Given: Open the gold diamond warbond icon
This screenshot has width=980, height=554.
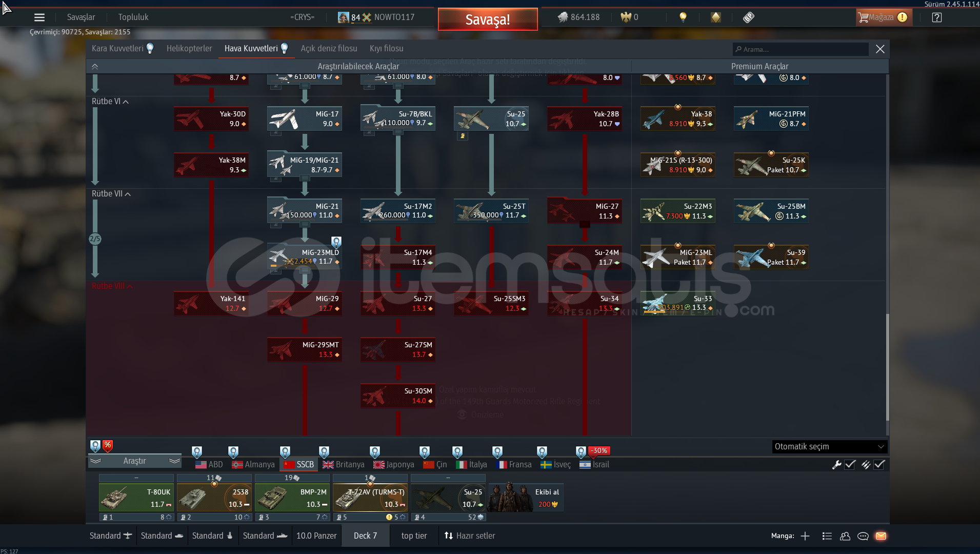Looking at the screenshot, I should click(x=716, y=17).
